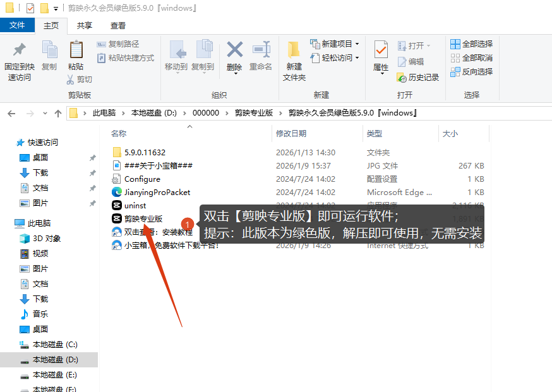Open the Open (打开) dropdown arrow
The image size is (552, 392).
[428, 46]
